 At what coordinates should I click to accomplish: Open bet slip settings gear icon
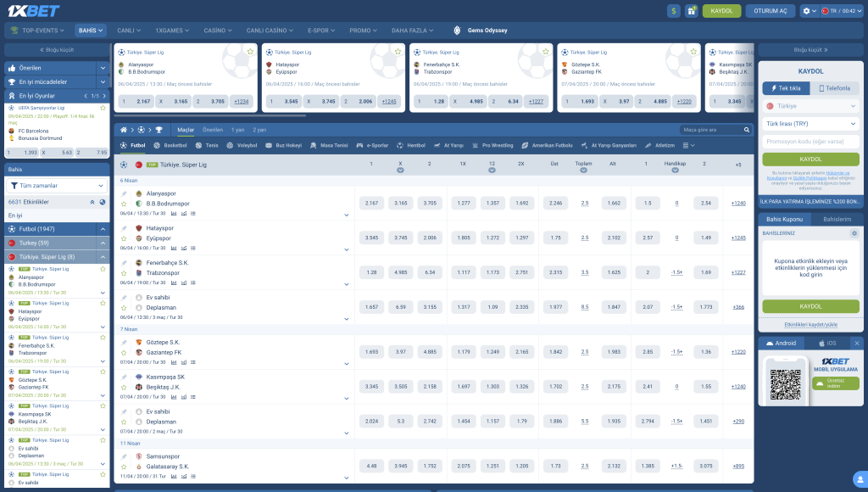pyautogui.click(x=854, y=233)
